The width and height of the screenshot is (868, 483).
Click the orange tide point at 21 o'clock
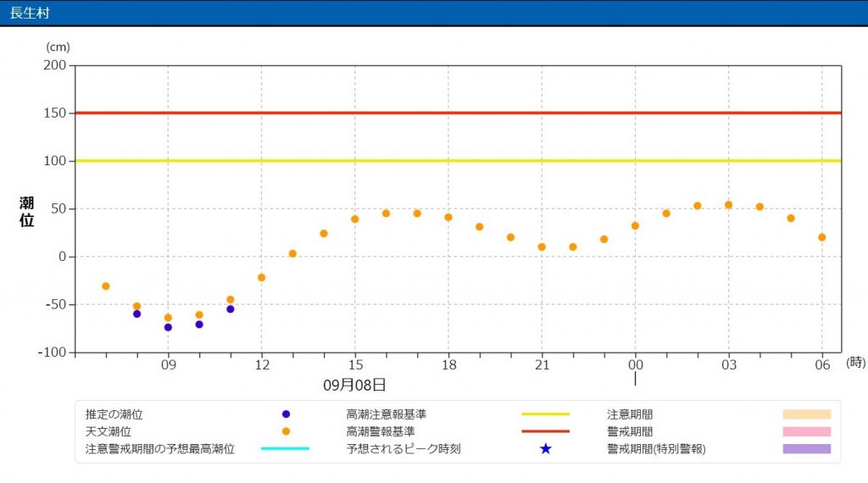point(542,247)
